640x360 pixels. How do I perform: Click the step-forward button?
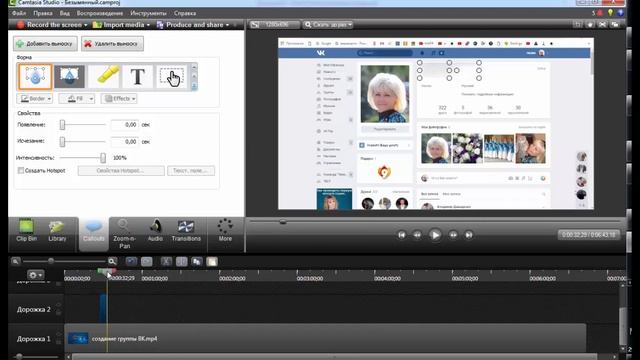point(453,235)
